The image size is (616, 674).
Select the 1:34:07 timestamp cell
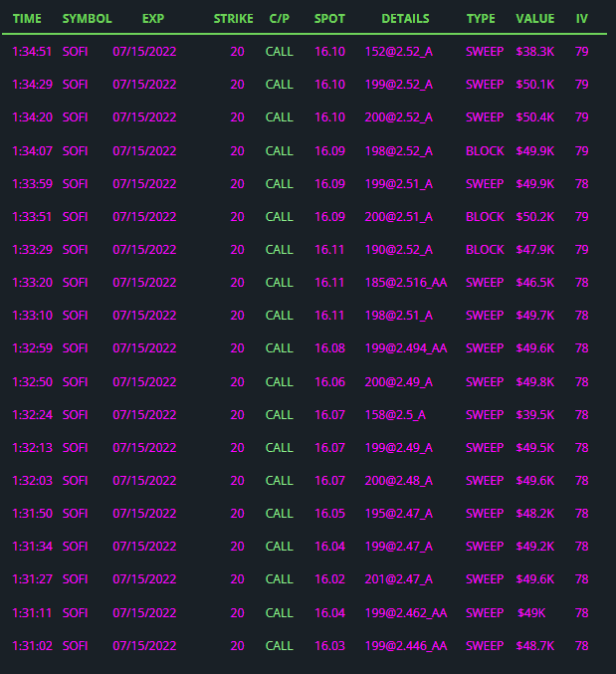(32, 151)
